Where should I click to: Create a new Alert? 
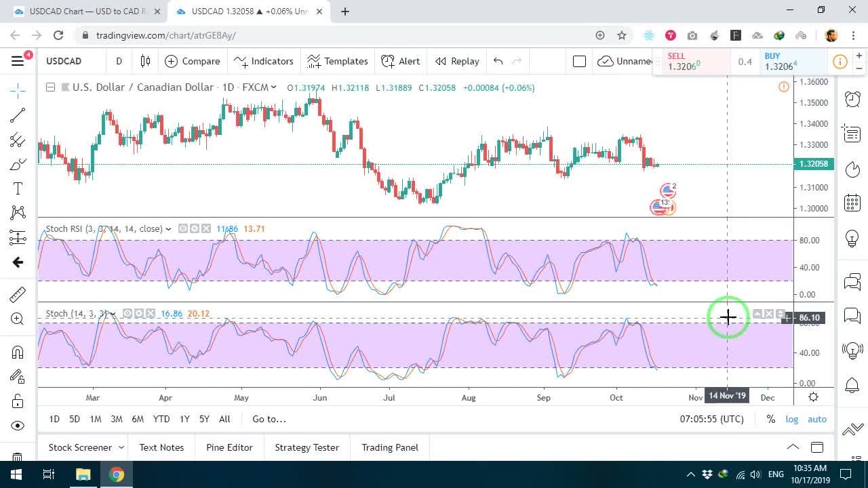401,61
